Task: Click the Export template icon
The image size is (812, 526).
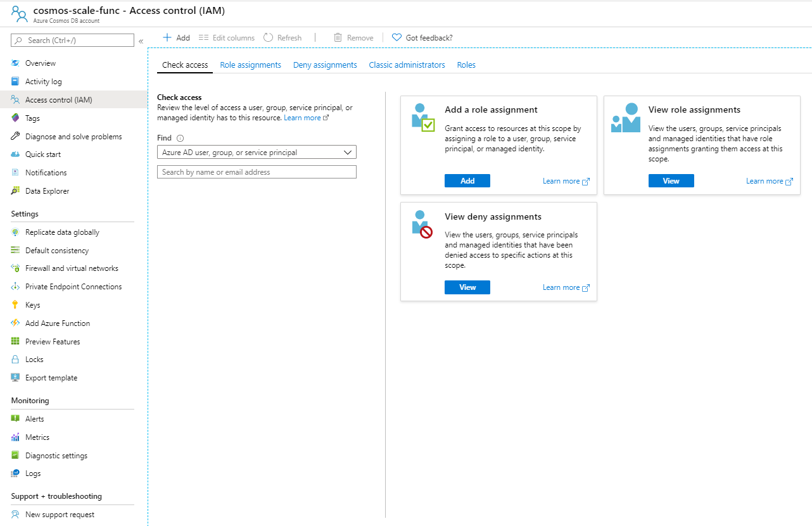Action: [15, 378]
